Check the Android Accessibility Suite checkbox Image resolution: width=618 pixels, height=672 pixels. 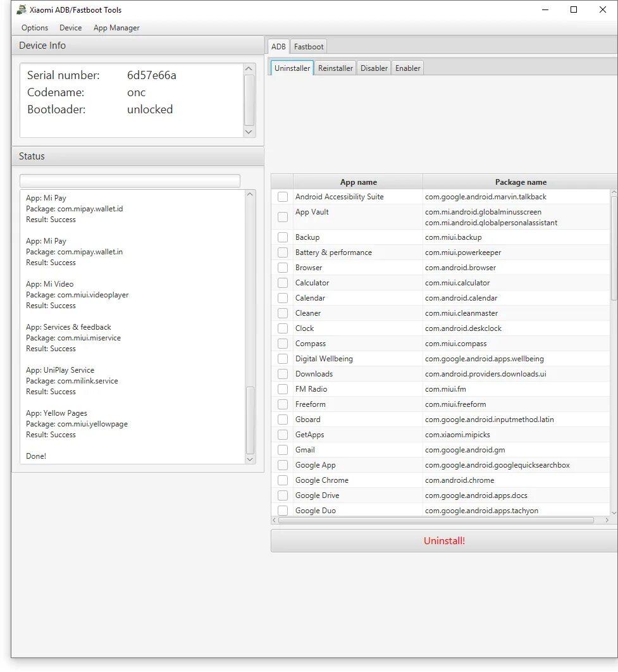click(x=283, y=197)
